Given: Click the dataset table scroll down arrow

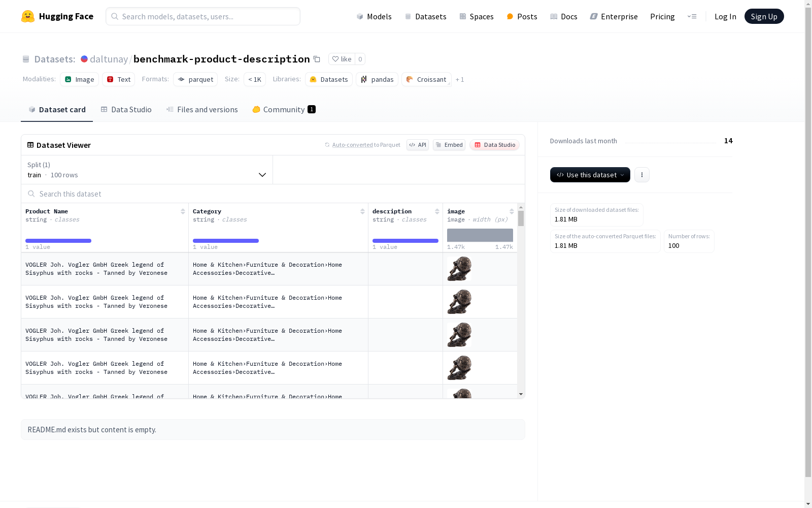Looking at the screenshot, I should pyautogui.click(x=521, y=394).
